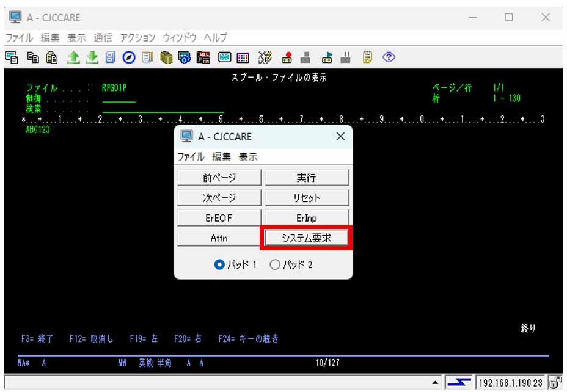Close the keypad popup window
The height and width of the screenshot is (392, 567).
[340, 137]
